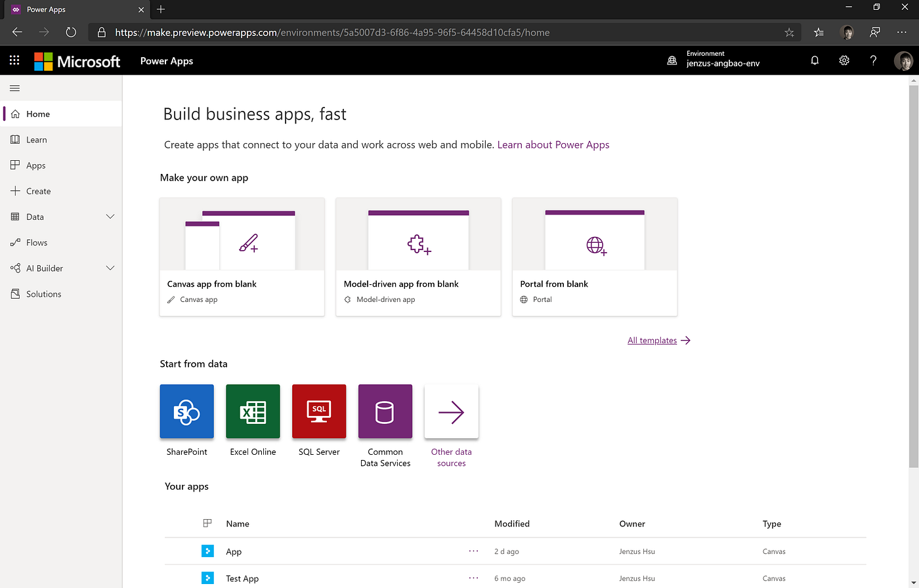Open more options for the App row
This screenshot has height=588, width=919.
click(474, 551)
